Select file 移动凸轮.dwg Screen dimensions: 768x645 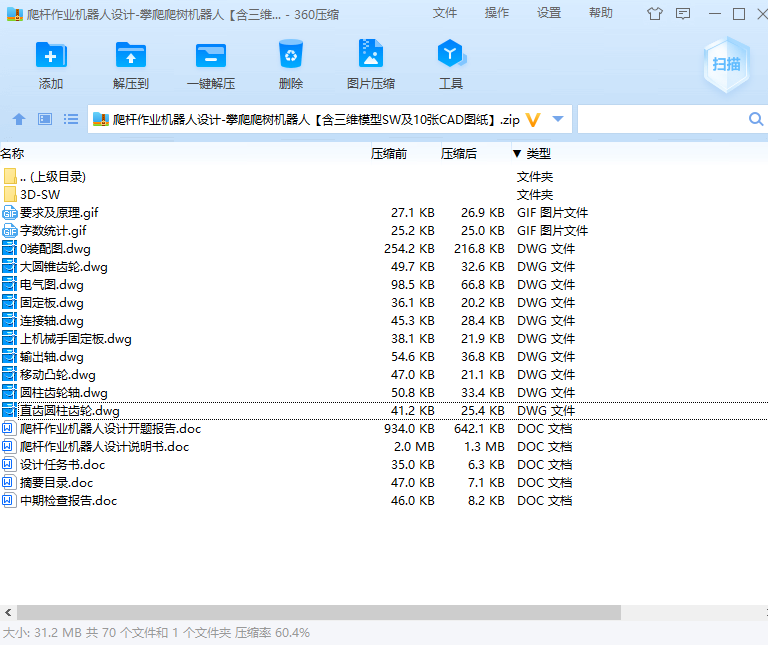(58, 375)
